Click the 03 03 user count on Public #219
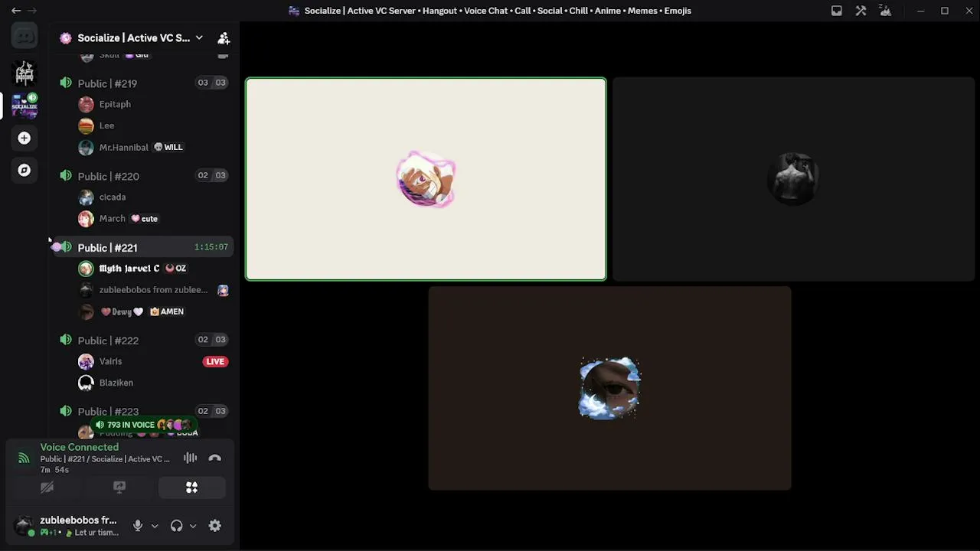This screenshot has height=551, width=980. coord(211,83)
